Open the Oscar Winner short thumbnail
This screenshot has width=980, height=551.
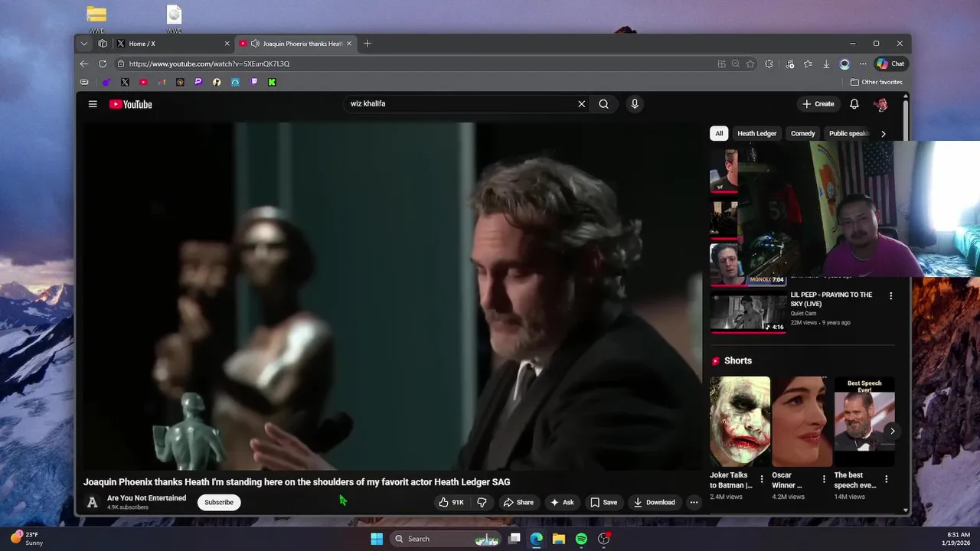point(802,422)
